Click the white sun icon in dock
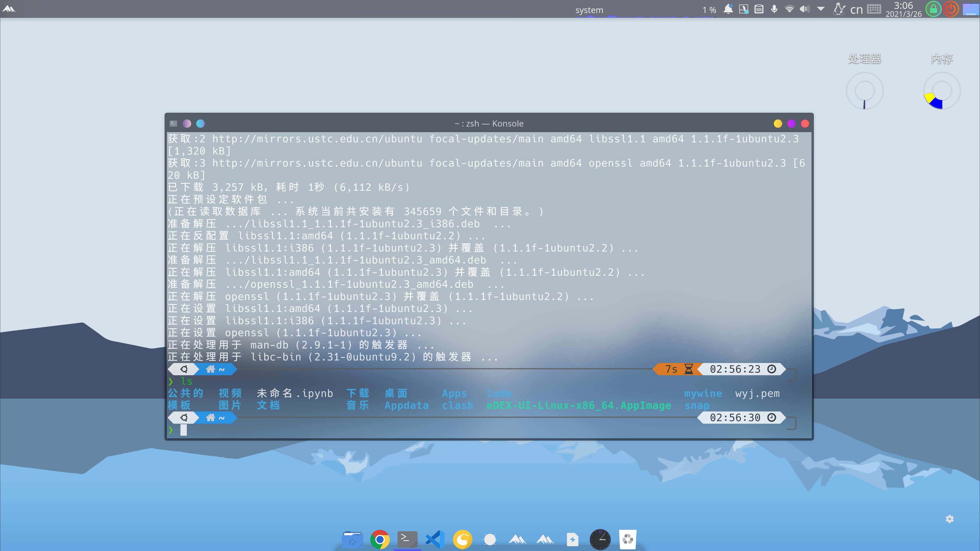 pos(490,539)
